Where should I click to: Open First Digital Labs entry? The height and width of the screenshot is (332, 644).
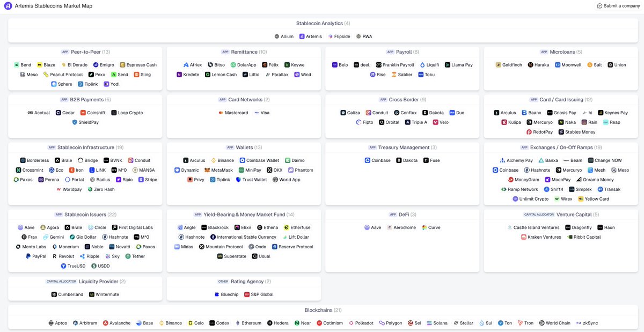[132, 227]
